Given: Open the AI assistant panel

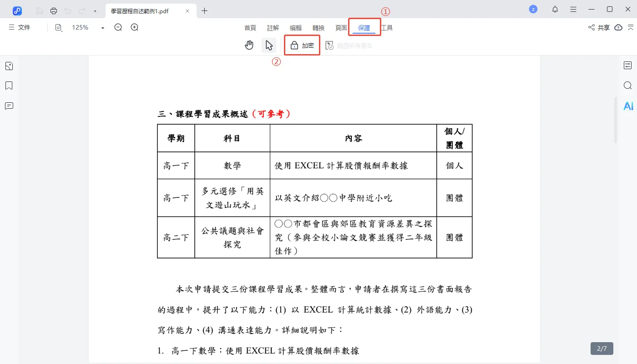Looking at the screenshot, I should tap(628, 106).
